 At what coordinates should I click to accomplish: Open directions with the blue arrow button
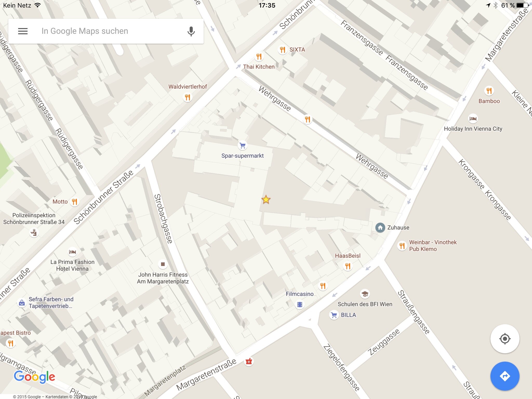pyautogui.click(x=505, y=376)
